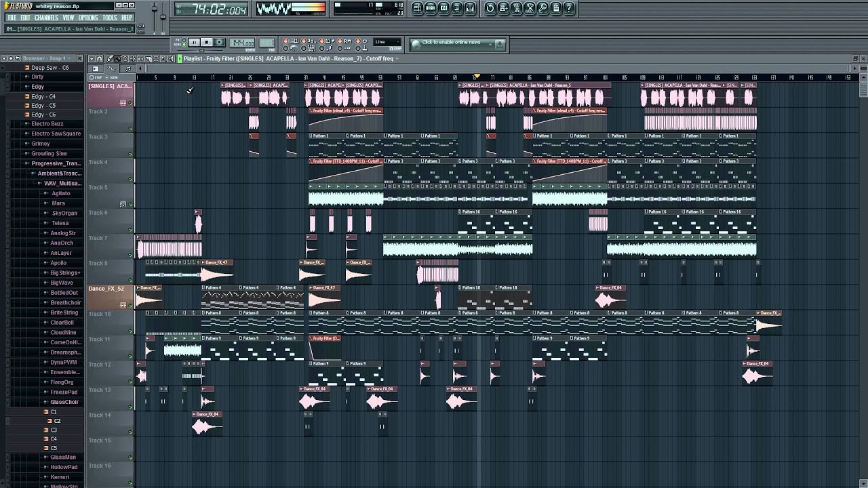This screenshot has height=488, width=868.
Task: Select the playlist delete tool
Action: pyautogui.click(x=125, y=58)
